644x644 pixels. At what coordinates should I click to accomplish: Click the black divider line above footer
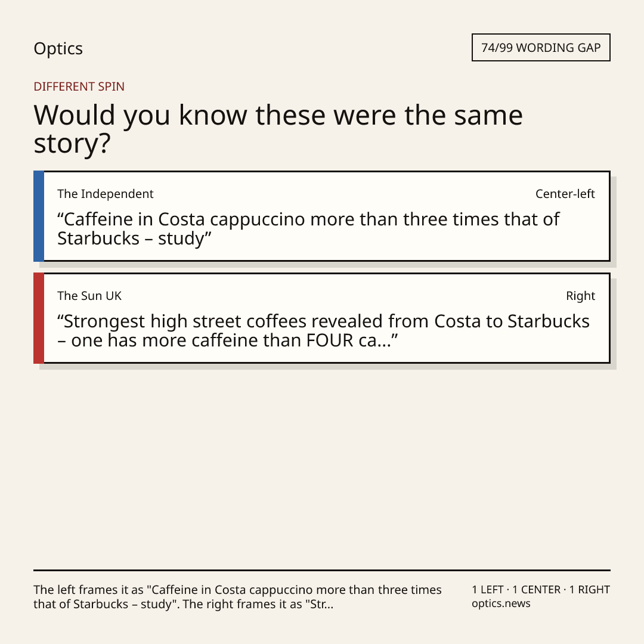coord(322,570)
